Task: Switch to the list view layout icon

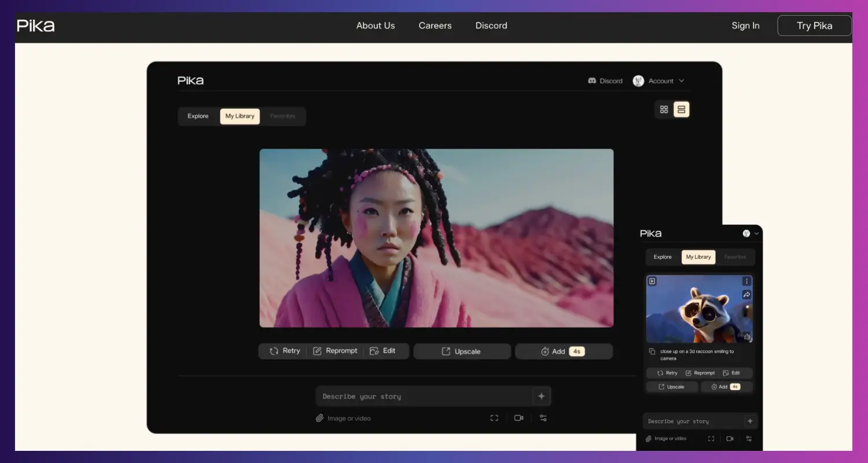Action: click(681, 109)
